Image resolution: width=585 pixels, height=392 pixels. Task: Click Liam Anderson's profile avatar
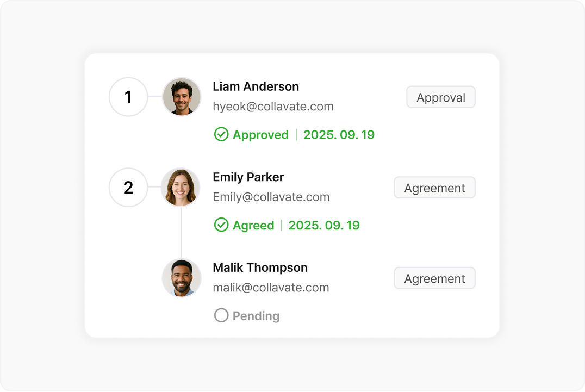click(182, 97)
